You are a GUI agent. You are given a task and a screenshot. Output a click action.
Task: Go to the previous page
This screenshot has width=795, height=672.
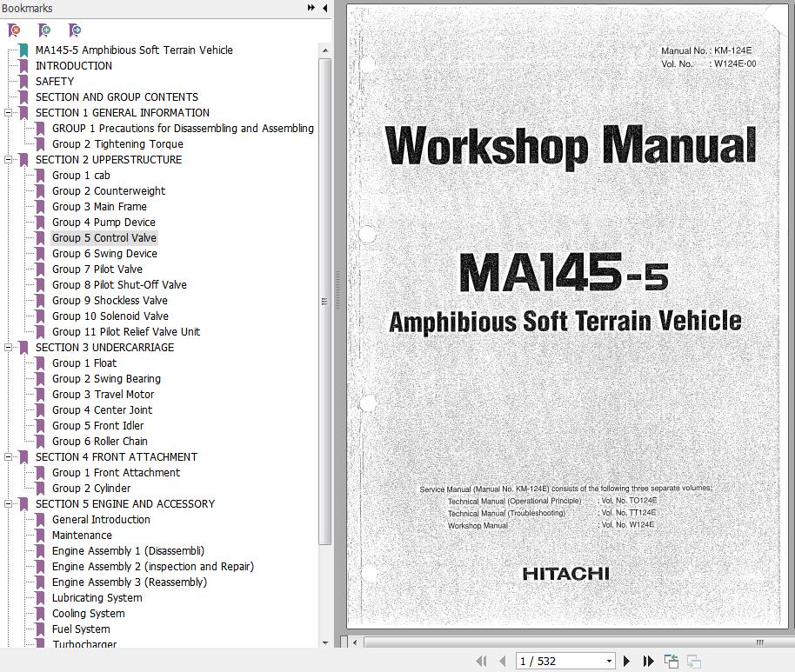503,661
